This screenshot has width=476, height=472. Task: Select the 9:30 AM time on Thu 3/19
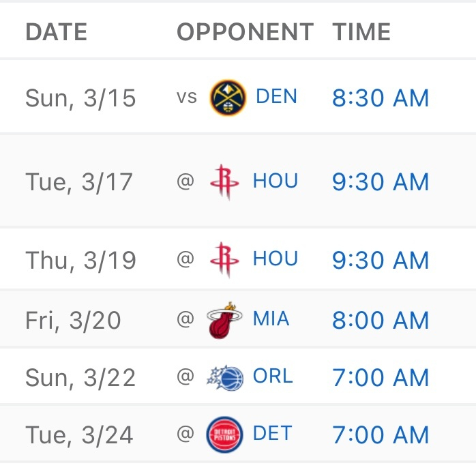[381, 260]
